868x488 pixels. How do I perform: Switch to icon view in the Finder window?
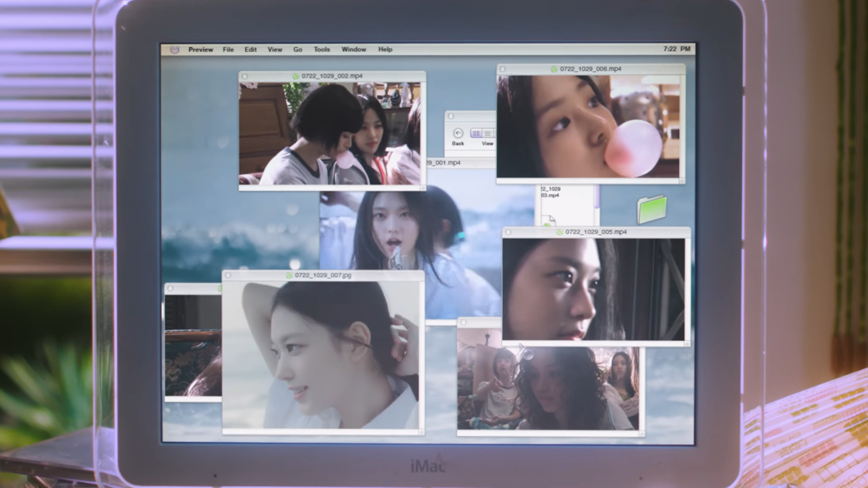point(476,133)
